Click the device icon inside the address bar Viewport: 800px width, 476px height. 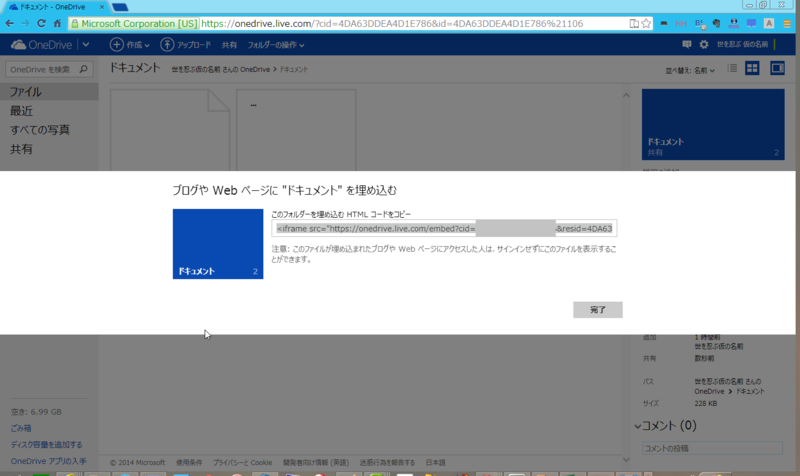point(634,23)
